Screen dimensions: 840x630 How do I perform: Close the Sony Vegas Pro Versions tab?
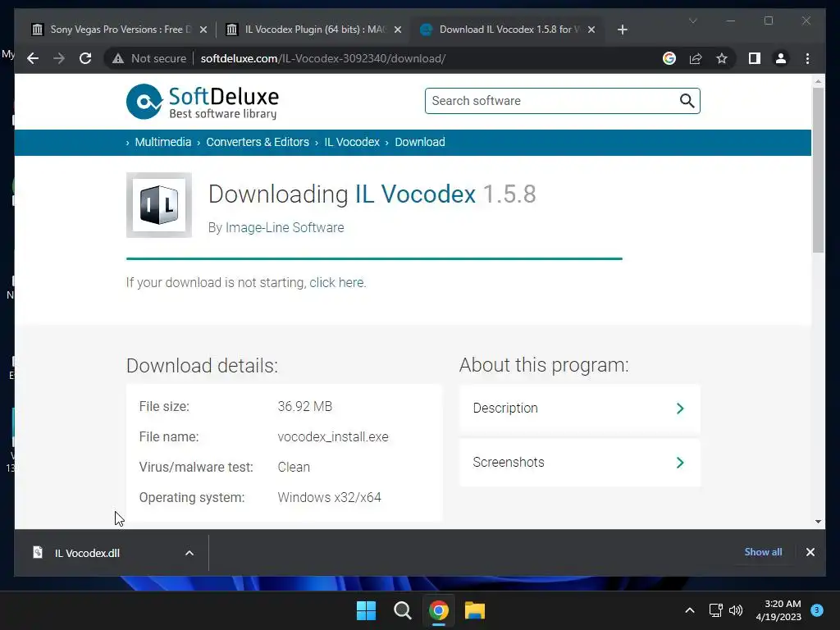click(x=203, y=30)
